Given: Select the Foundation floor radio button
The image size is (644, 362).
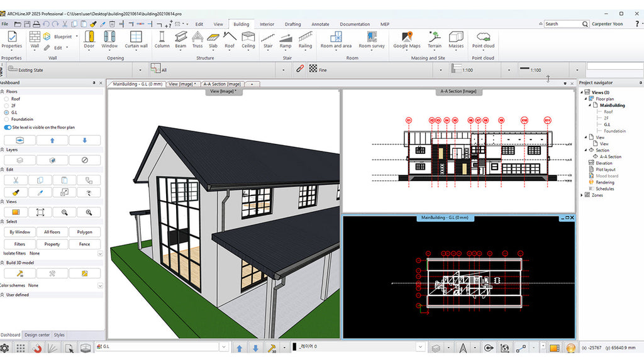Looking at the screenshot, I should 6,119.
